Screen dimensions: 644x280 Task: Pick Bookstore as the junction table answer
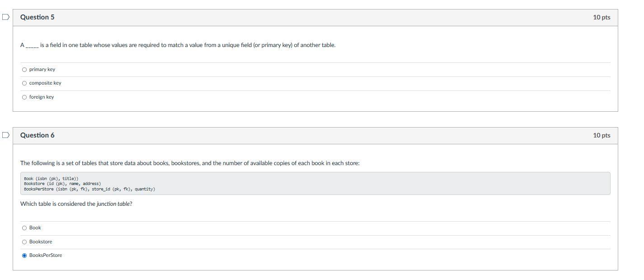point(24,242)
